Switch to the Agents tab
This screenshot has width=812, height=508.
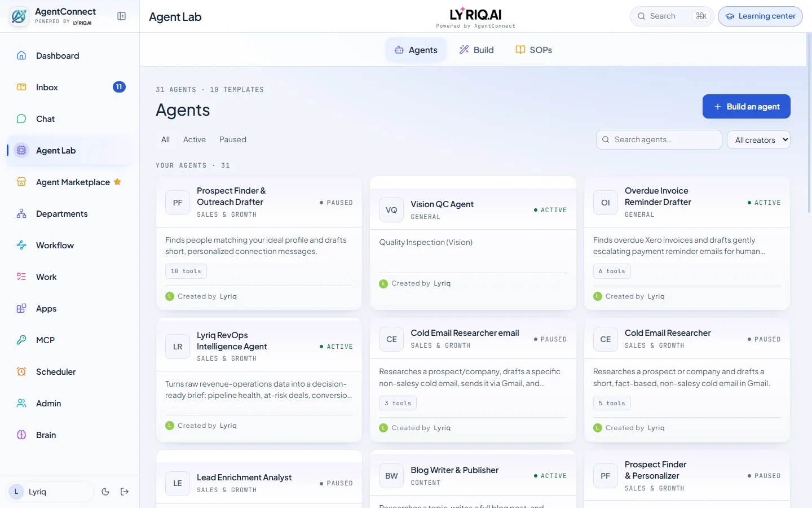416,50
